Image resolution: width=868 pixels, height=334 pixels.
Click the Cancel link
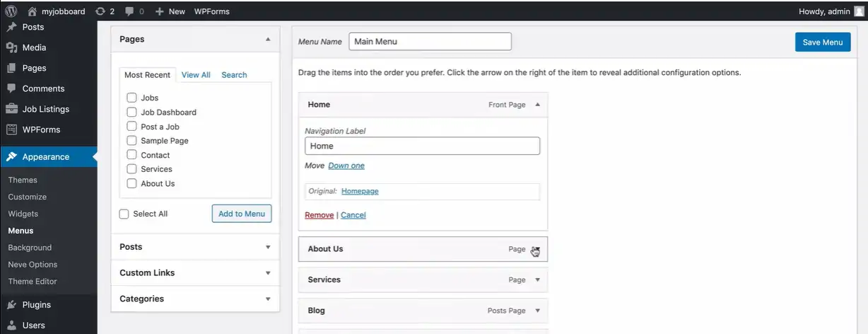353,215
